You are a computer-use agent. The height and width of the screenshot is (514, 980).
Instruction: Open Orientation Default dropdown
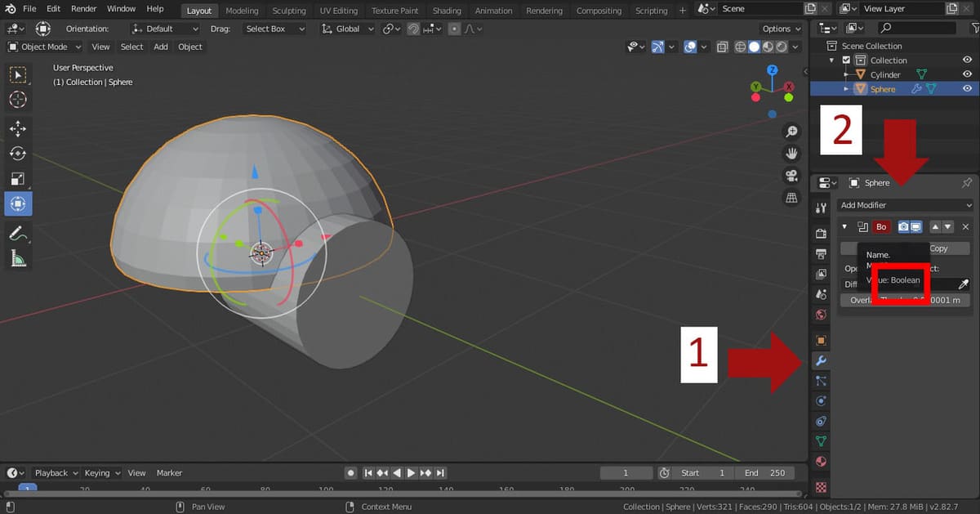click(164, 29)
